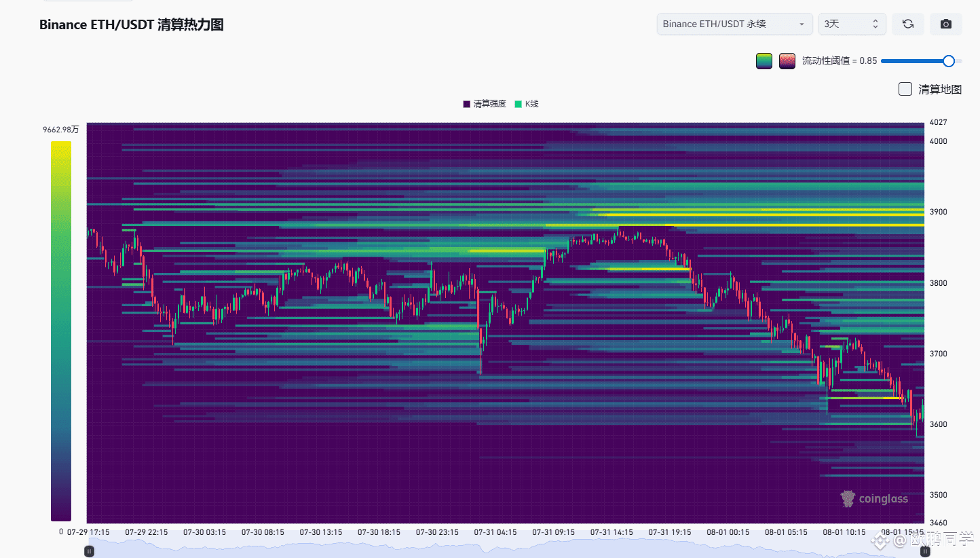Click the 清算强度 color scale bar
Screen dimensions: 980x558
pos(61,331)
